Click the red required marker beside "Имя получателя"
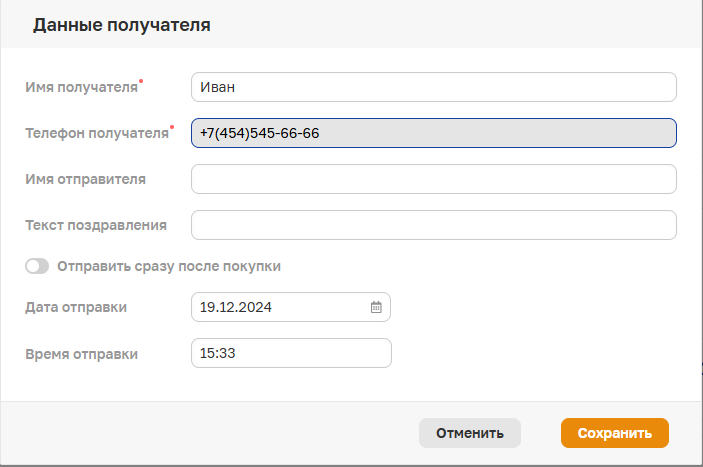The height and width of the screenshot is (467, 703). point(141,81)
